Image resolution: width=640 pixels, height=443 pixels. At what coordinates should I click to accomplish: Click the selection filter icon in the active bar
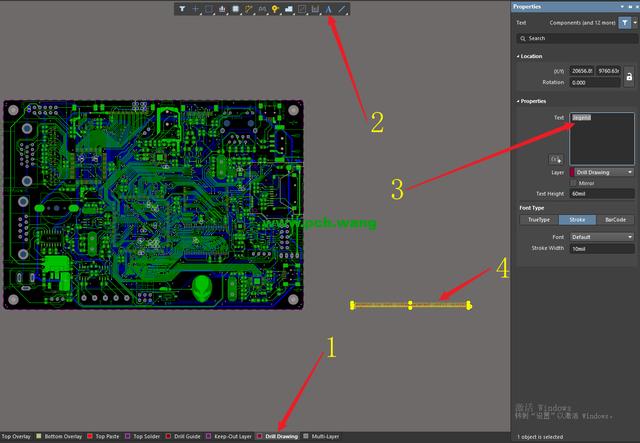(182, 9)
